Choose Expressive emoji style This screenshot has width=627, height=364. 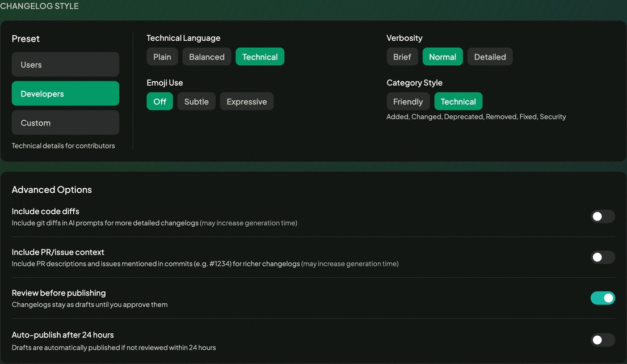click(x=246, y=101)
